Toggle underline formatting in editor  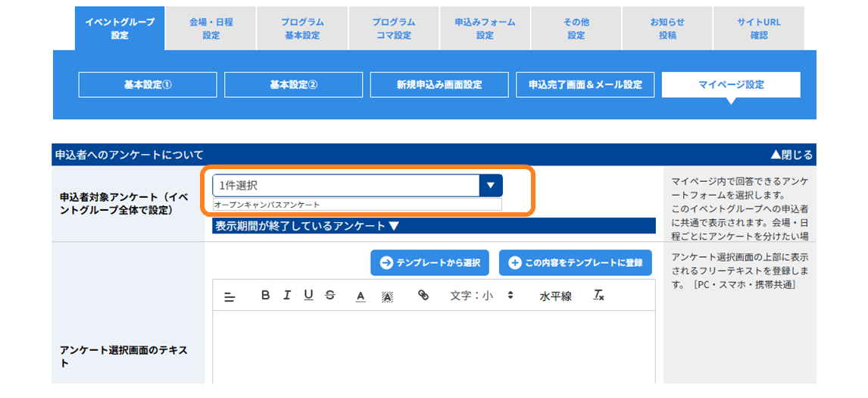tap(308, 296)
